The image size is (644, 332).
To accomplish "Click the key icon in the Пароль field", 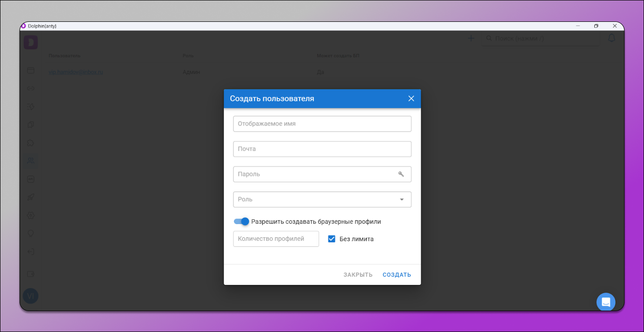I will point(401,174).
